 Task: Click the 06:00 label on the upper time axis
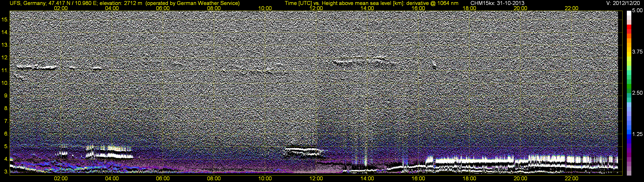[x=163, y=8]
